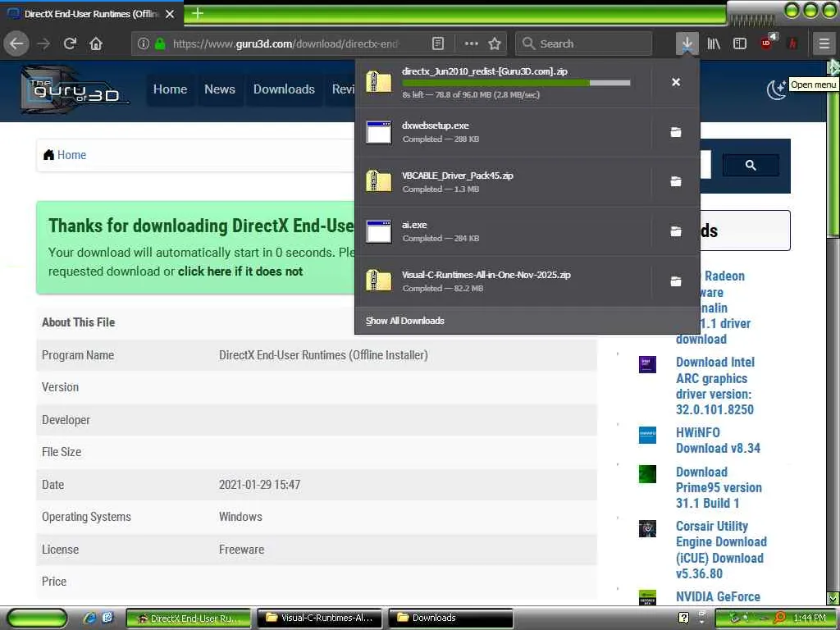
Task: Click the browser Back arrow button
Action: point(16,43)
